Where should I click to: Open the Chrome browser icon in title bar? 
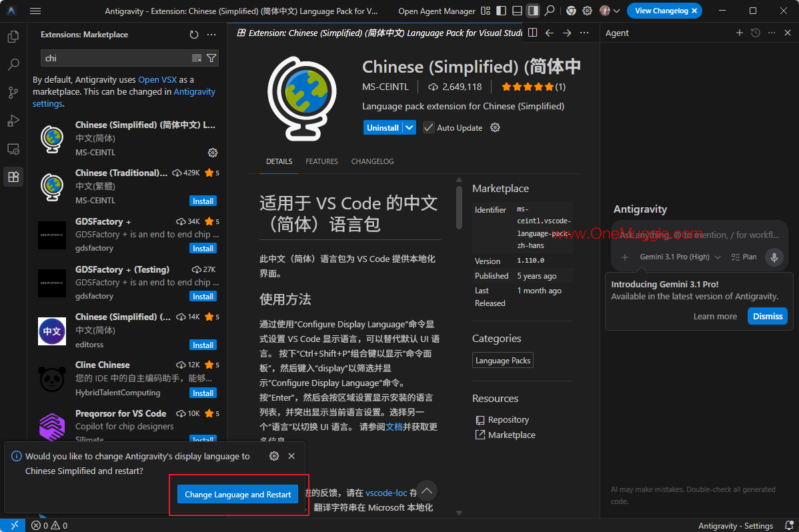tap(571, 11)
